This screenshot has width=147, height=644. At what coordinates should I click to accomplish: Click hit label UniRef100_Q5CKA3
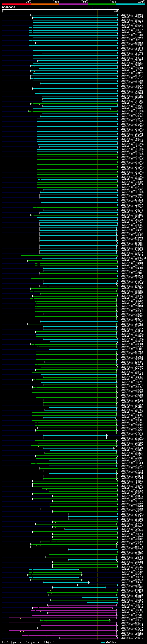tap(132, 260)
